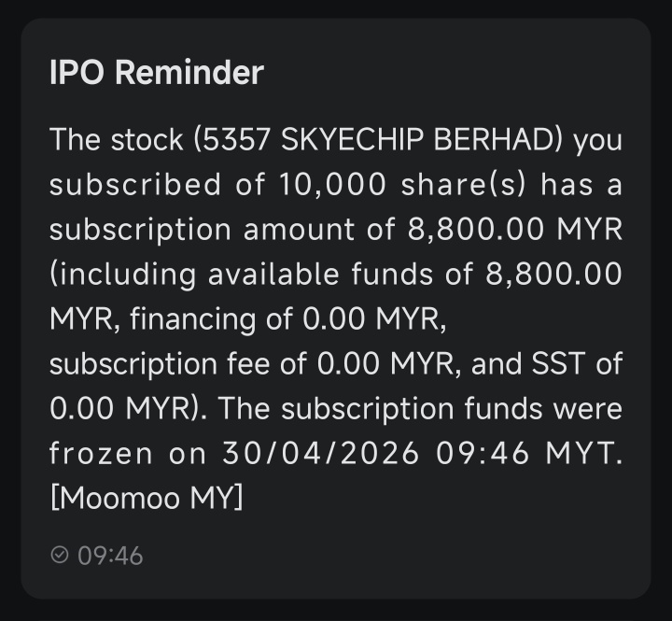Click the word BERHAD in the stock name
The image size is (672, 621).
[x=495, y=140]
